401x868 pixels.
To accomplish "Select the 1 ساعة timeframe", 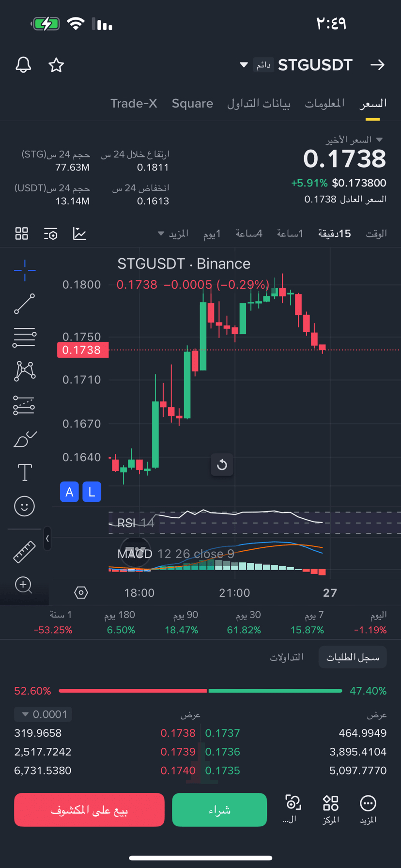I will [x=290, y=234].
